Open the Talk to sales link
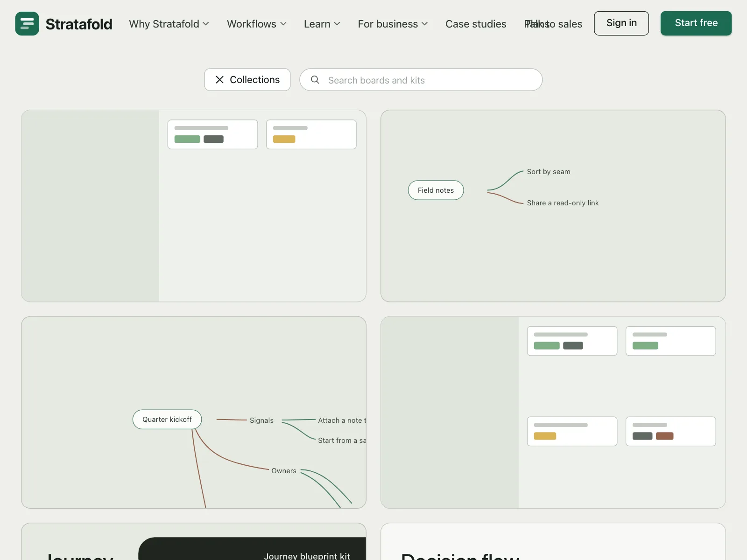The width and height of the screenshot is (747, 560). coord(553,24)
